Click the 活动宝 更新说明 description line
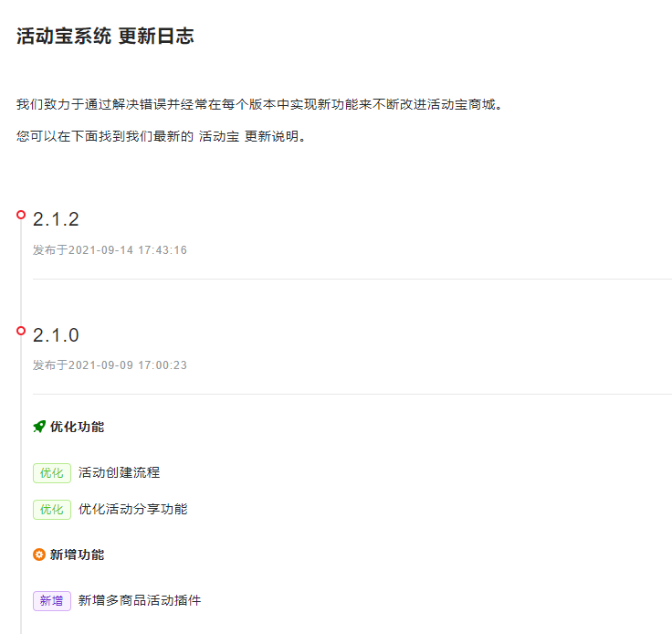This screenshot has height=634, width=672. point(161,136)
